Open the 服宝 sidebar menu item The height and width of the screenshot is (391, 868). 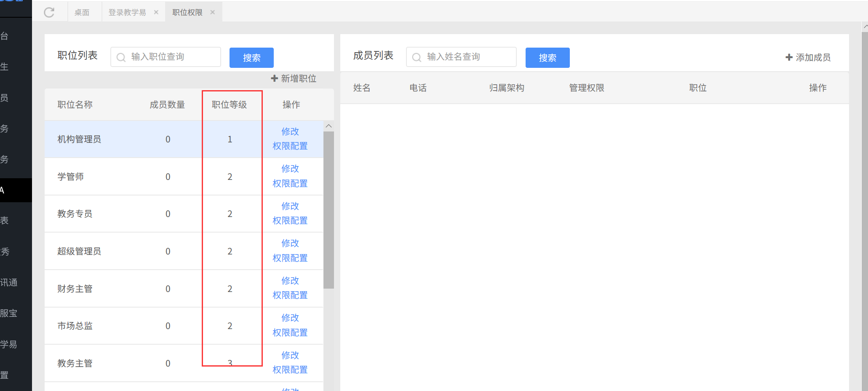tap(9, 313)
